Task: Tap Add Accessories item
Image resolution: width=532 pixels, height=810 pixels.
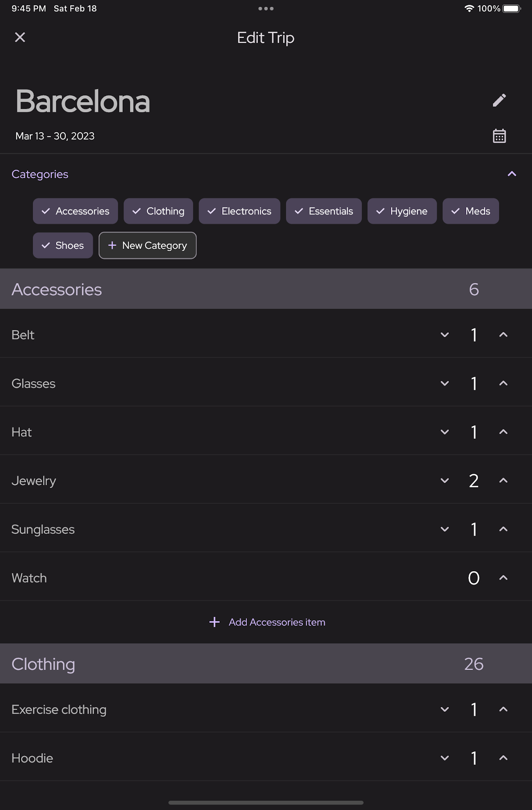Action: coord(267,622)
